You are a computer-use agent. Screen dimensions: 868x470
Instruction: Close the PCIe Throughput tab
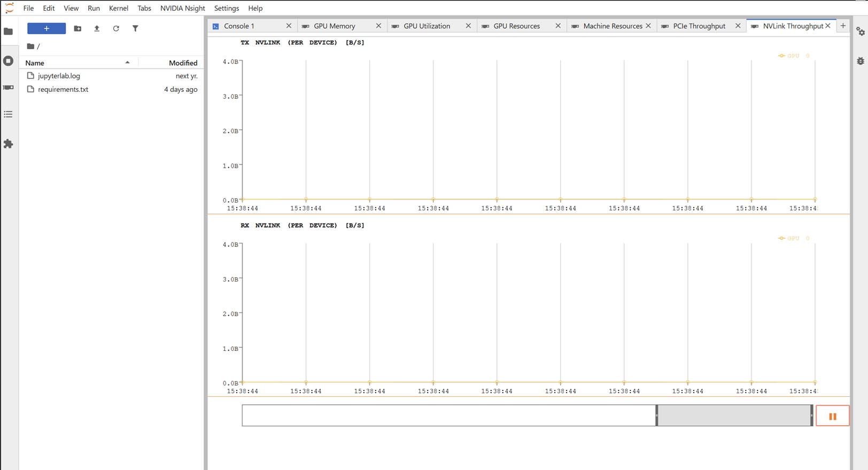click(x=738, y=26)
